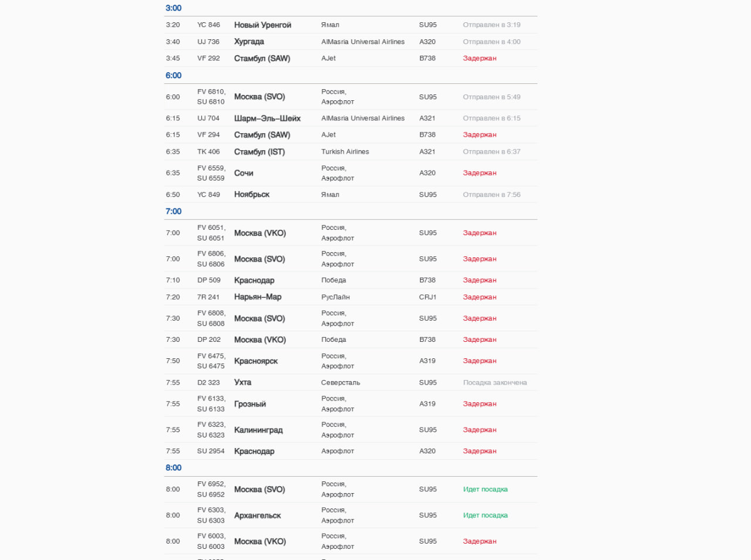751x560 pixels.
Task: Click the 6:00 time section header
Action: tap(174, 76)
